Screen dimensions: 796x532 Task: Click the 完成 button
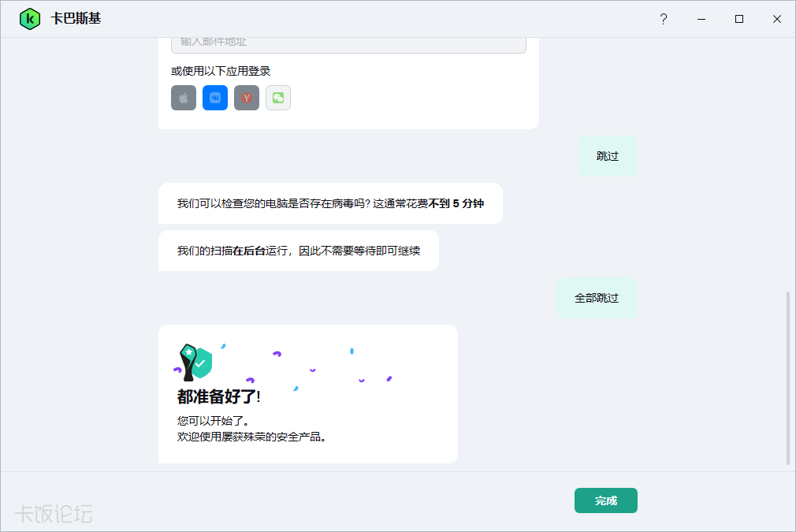pyautogui.click(x=605, y=500)
